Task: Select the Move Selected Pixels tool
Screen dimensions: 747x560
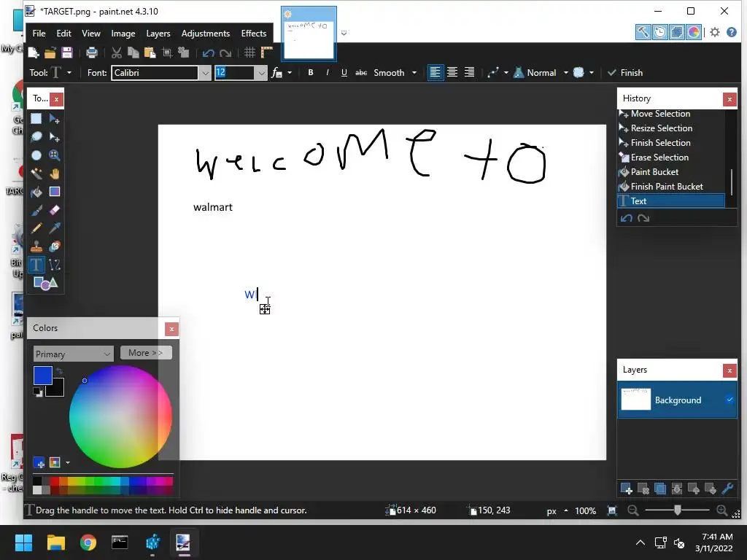Action: 54,119
